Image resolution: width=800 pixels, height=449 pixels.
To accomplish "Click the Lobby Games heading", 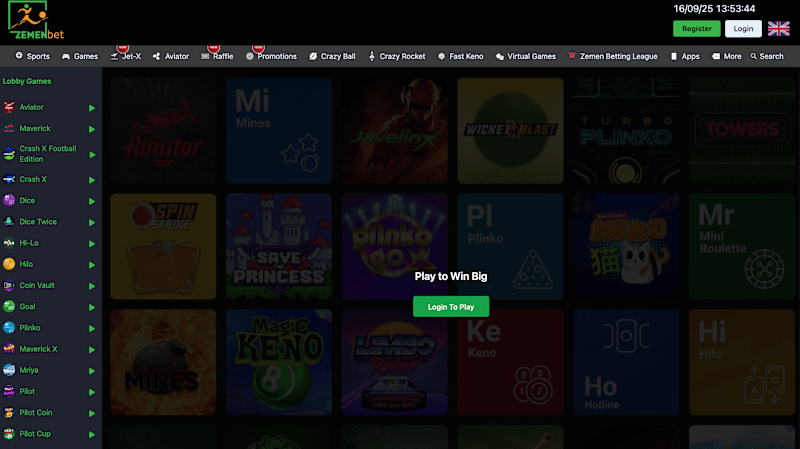I will [27, 81].
